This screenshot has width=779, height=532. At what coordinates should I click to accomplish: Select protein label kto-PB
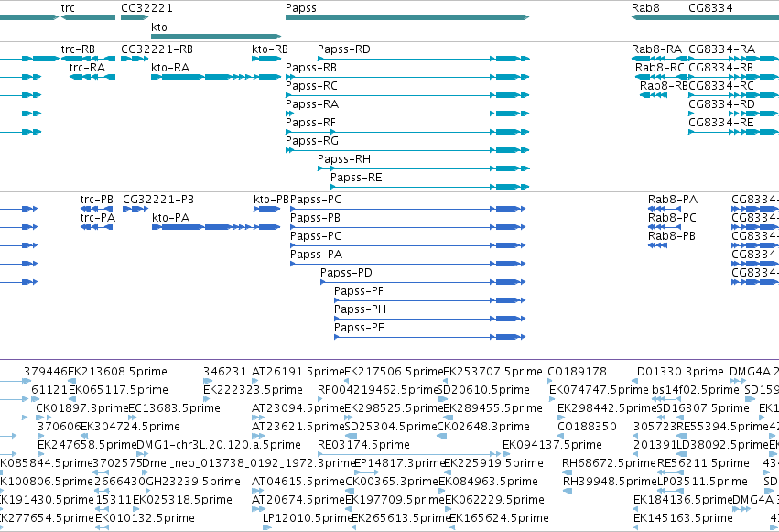[x=271, y=200]
